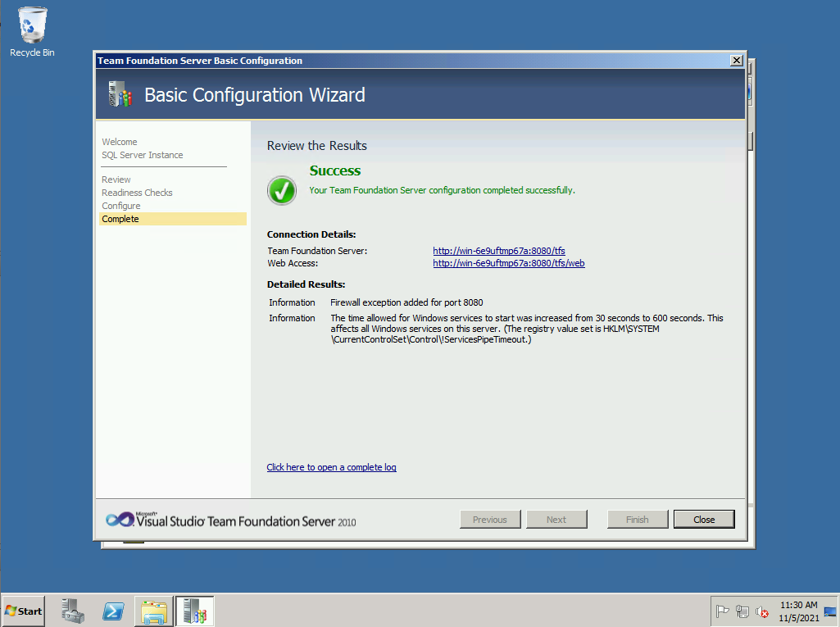Open the Team Foundation Server URL link
This screenshot has height=627, width=840.
pos(499,251)
